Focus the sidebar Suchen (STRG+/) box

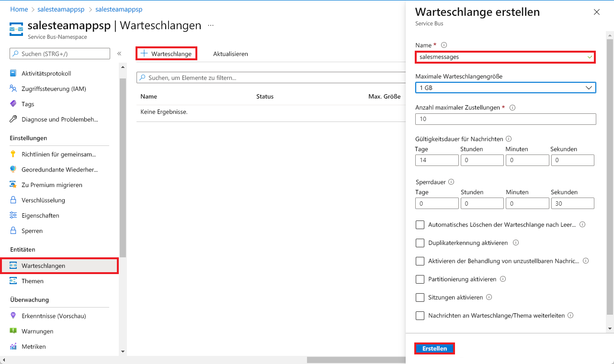[x=60, y=54]
